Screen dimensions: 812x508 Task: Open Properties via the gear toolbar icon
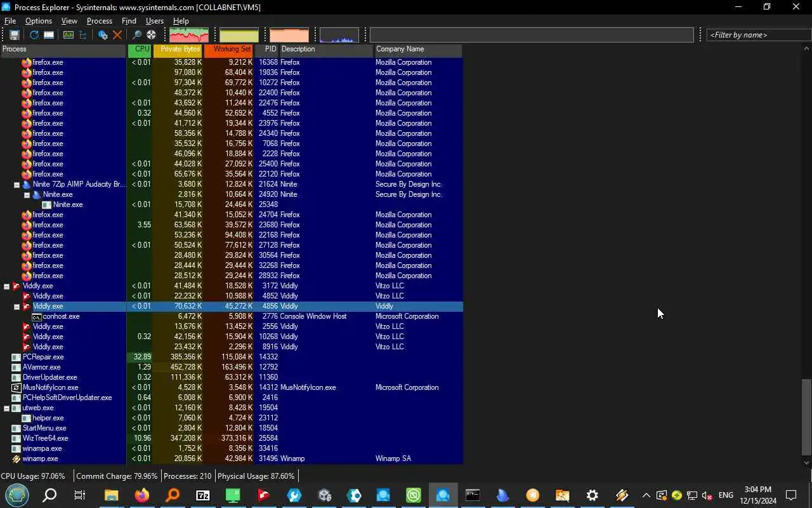(x=103, y=35)
